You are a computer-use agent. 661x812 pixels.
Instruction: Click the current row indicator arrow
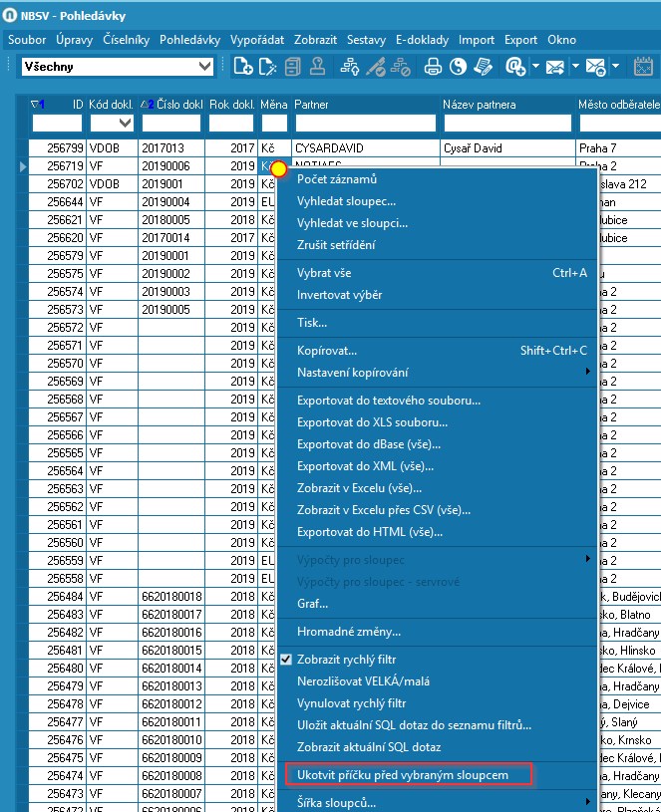[23, 166]
